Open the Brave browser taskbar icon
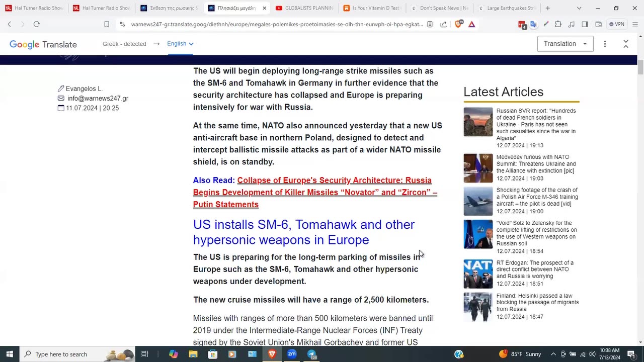Viewport: 644px width, 362px height. pyautogui.click(x=272, y=354)
